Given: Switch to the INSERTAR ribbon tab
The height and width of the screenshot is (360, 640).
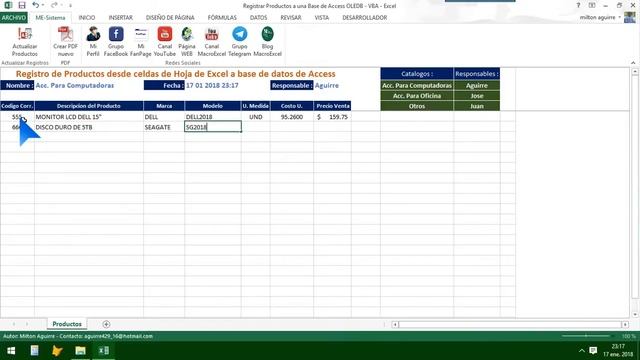Looking at the screenshot, I should pyautogui.click(x=120, y=18).
